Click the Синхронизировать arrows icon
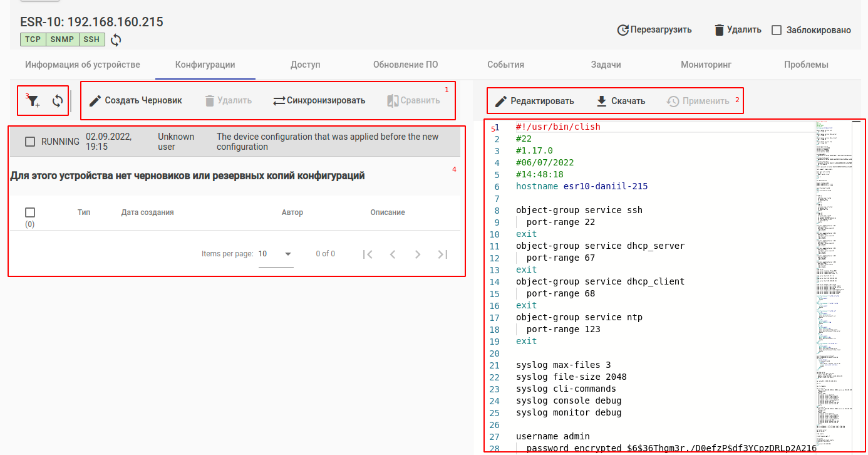This screenshot has width=868, height=455. pyautogui.click(x=279, y=100)
